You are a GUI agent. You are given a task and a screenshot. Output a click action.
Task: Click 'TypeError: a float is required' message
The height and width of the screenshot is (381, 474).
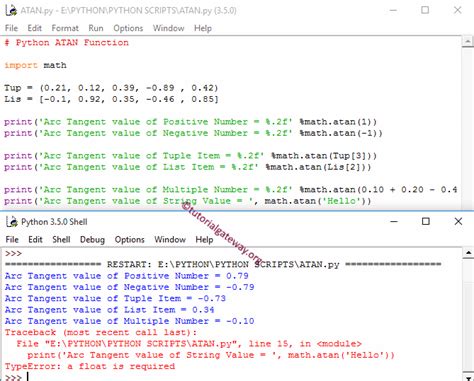point(90,367)
